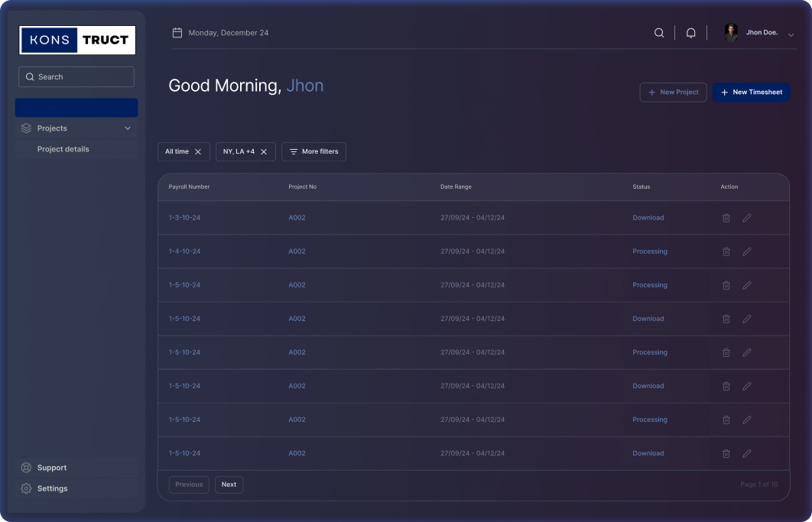Expand the Projects sidebar chevron
812x522 pixels.
pos(128,128)
